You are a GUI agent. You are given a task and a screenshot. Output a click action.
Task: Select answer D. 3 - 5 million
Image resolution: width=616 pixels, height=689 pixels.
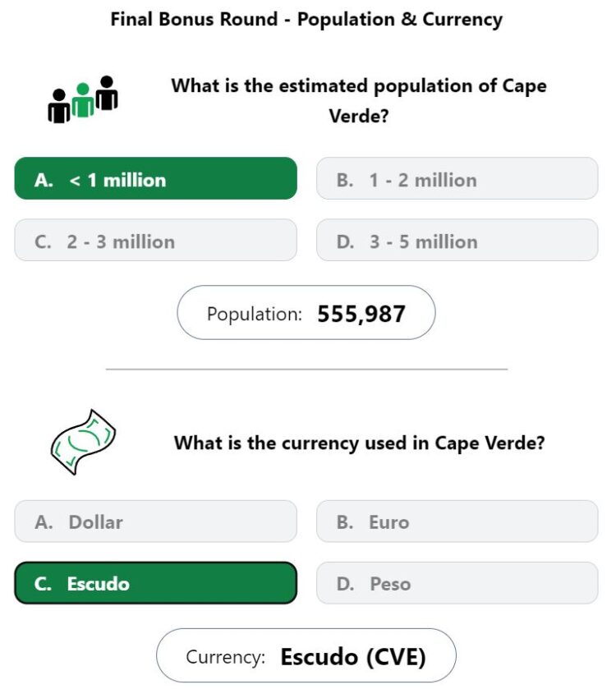[457, 240]
